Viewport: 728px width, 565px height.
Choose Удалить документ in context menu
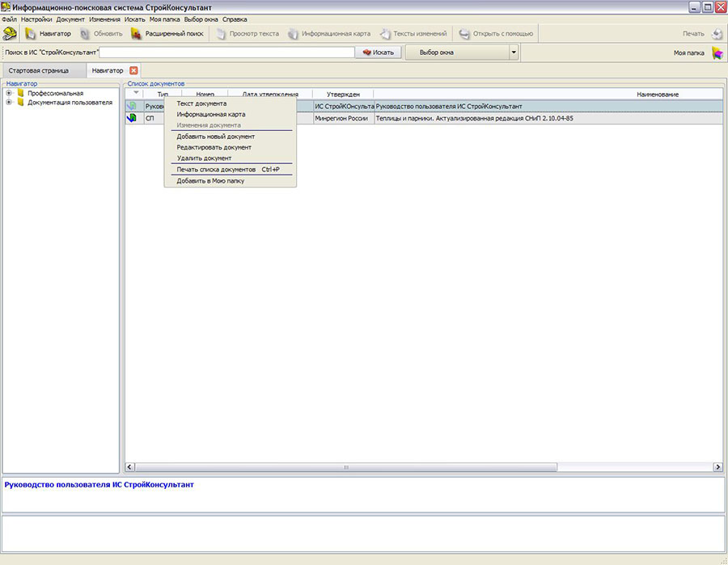[231, 158]
